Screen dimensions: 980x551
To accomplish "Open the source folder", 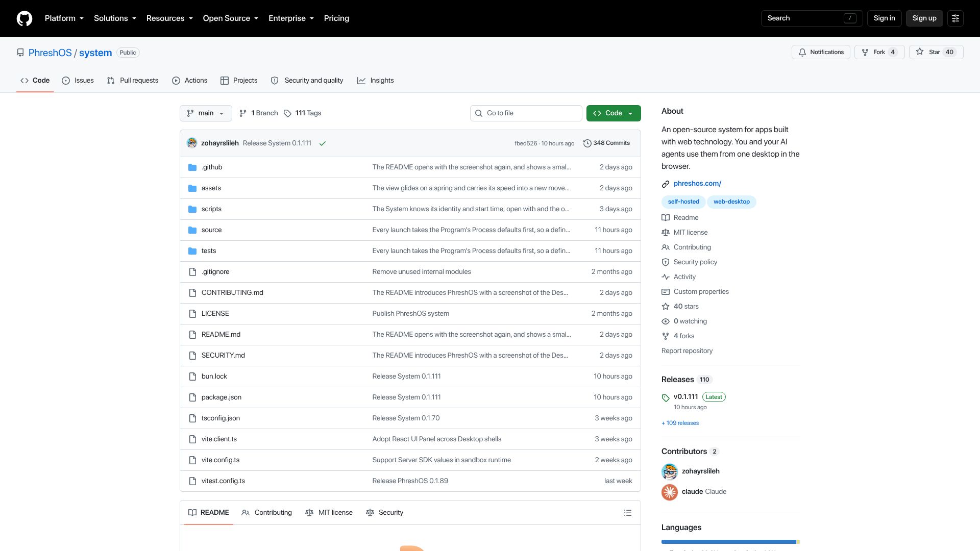I will 212,230.
